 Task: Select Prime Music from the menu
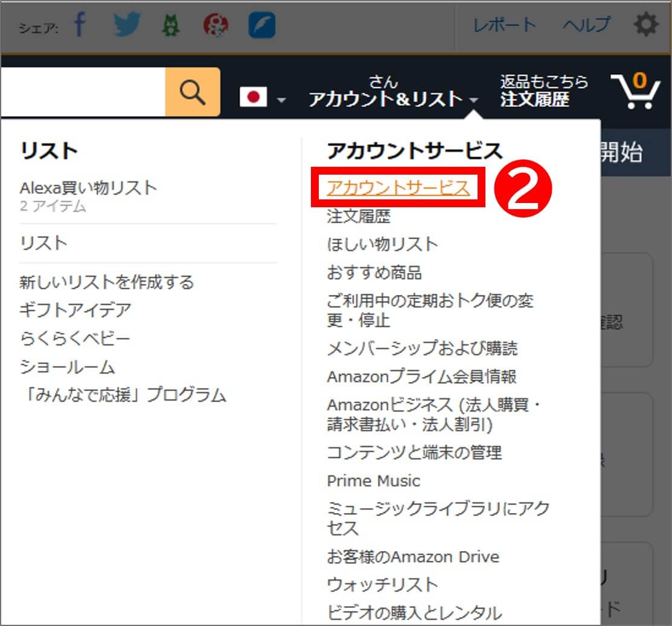click(x=373, y=481)
